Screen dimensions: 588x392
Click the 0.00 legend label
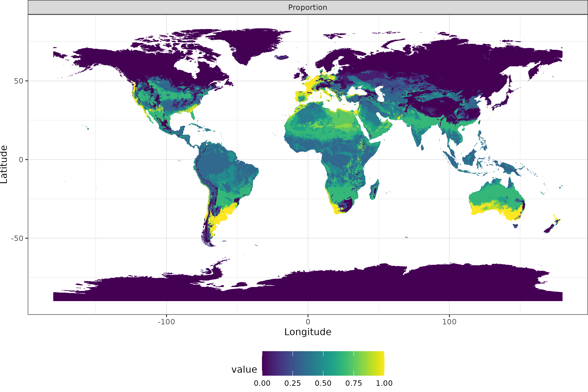click(x=262, y=383)
